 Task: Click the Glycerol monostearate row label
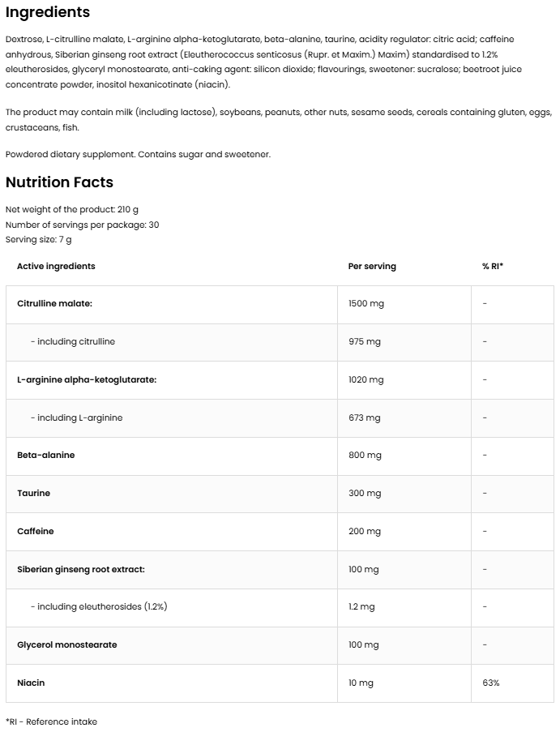tap(67, 644)
